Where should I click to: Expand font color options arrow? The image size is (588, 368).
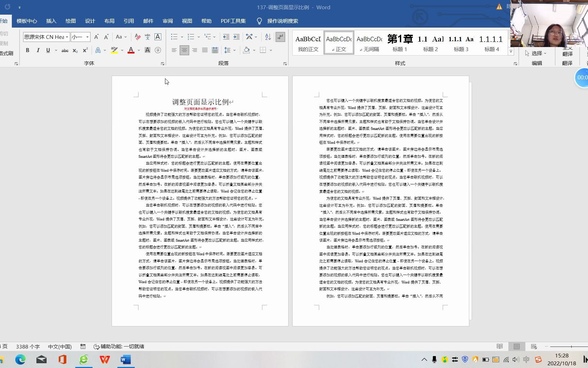pos(139,50)
